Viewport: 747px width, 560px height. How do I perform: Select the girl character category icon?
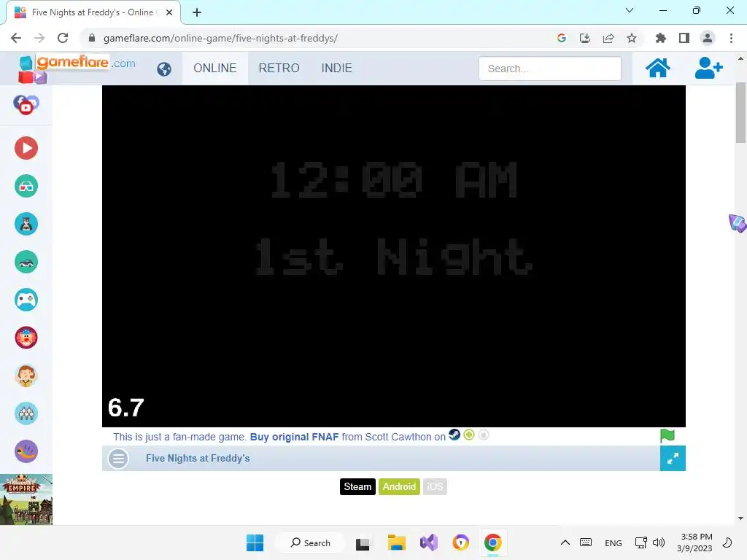click(x=26, y=376)
